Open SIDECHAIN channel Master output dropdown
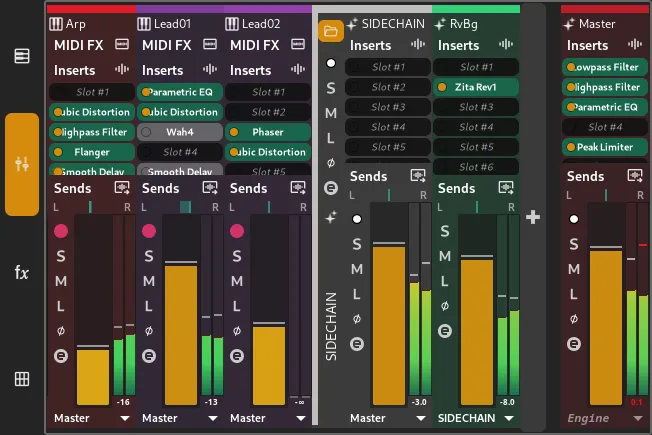 pos(388,418)
